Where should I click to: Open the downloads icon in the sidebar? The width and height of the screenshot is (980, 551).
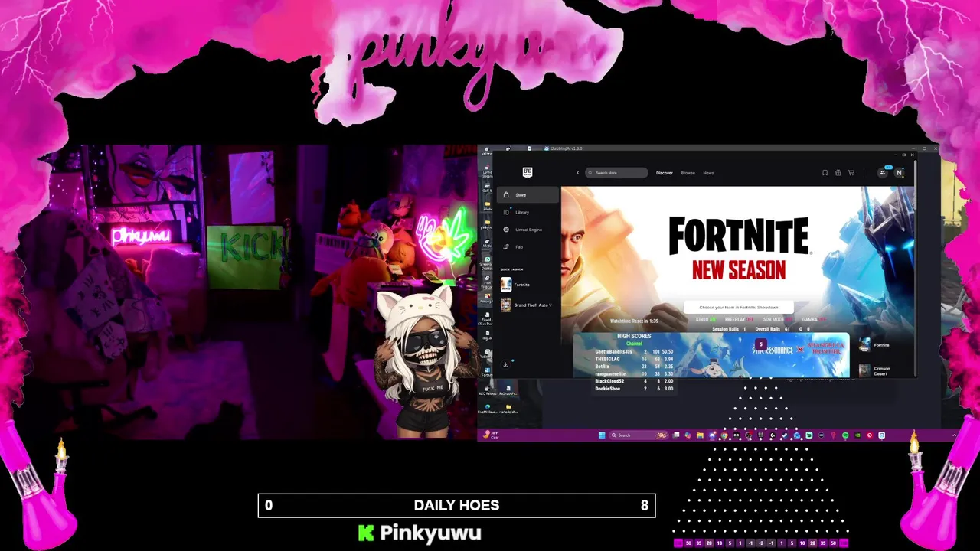(x=505, y=365)
